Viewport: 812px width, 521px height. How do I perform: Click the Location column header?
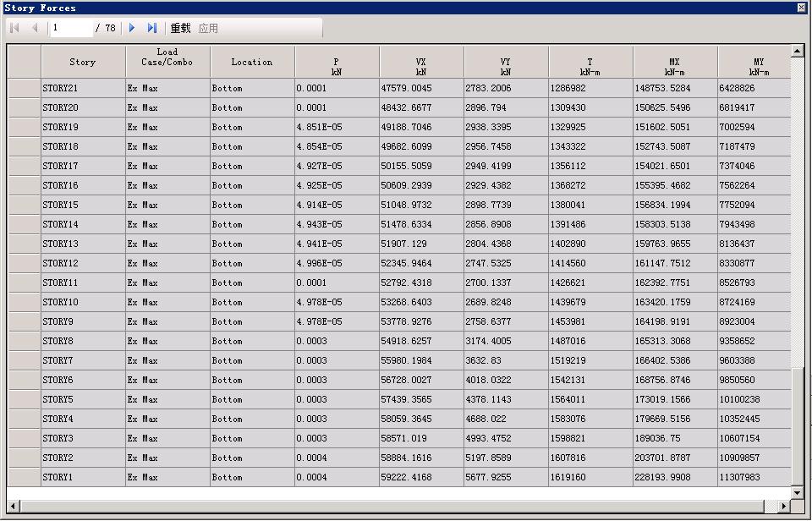click(x=252, y=62)
